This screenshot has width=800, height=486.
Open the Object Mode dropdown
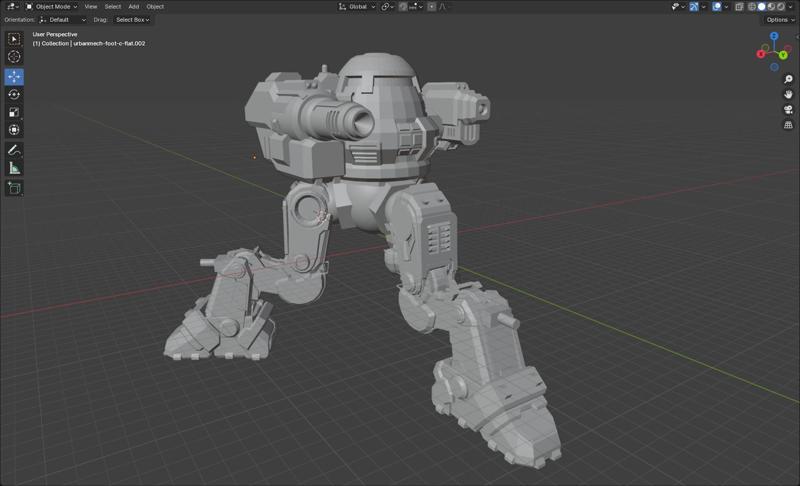pos(51,7)
